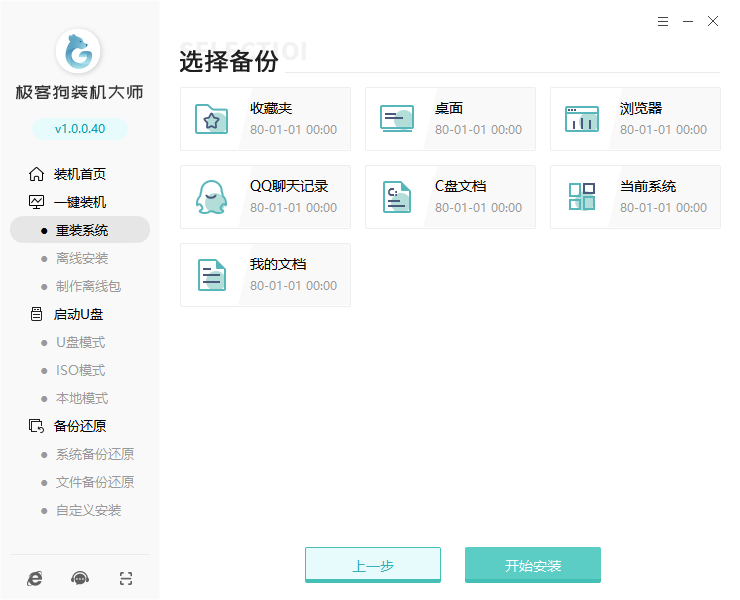Open the customer service chat icon
The height and width of the screenshot is (600, 740).
coord(80,578)
